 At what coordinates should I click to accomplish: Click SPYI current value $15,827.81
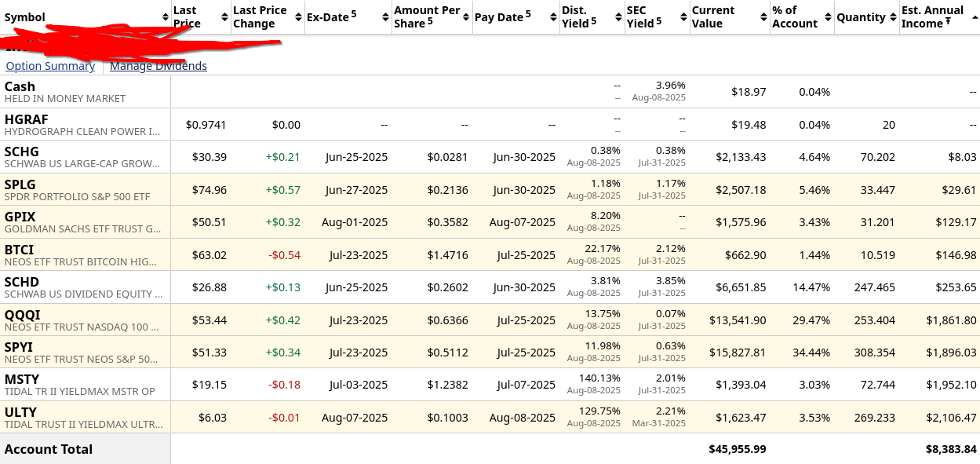tap(737, 353)
